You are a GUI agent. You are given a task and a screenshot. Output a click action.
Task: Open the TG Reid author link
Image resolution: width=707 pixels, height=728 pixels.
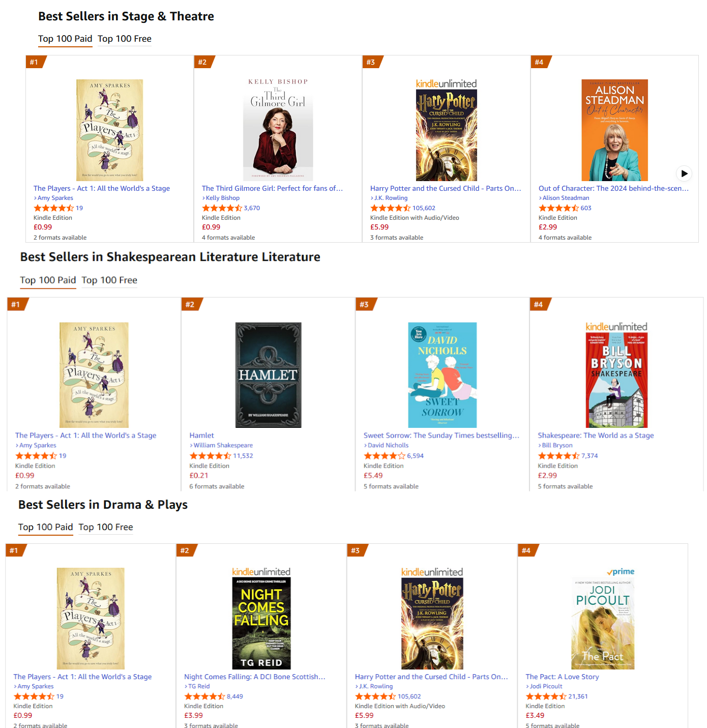[x=199, y=686]
